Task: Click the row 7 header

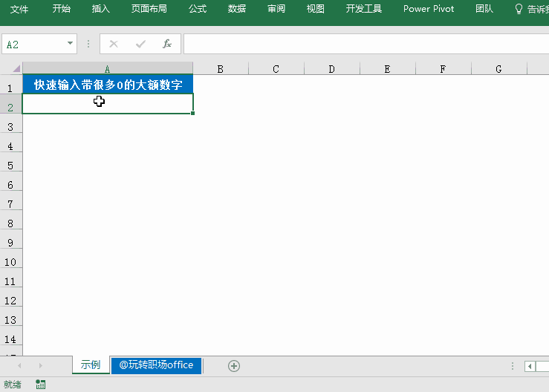Action: tap(10, 204)
